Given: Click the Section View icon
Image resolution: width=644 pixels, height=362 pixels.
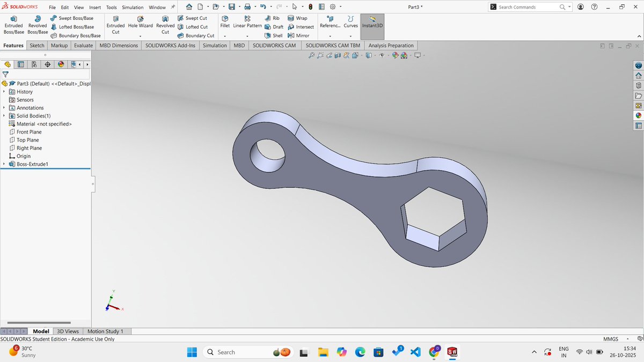Looking at the screenshot, I should click(338, 55).
